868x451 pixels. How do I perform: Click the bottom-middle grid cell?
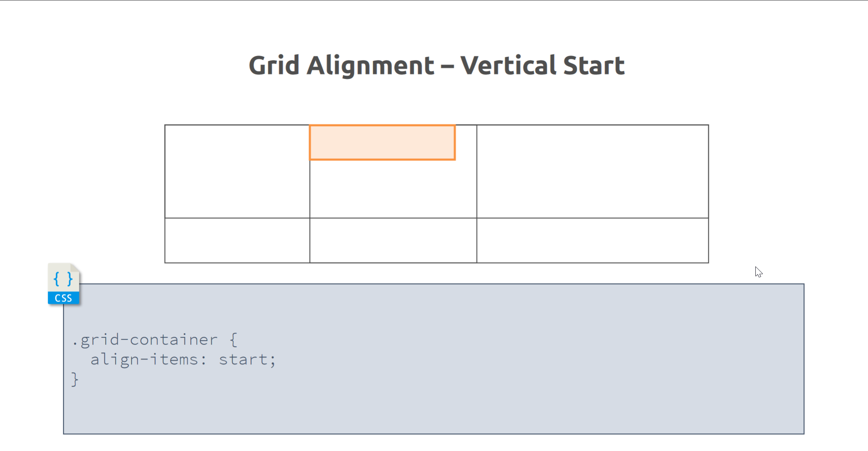tap(393, 240)
